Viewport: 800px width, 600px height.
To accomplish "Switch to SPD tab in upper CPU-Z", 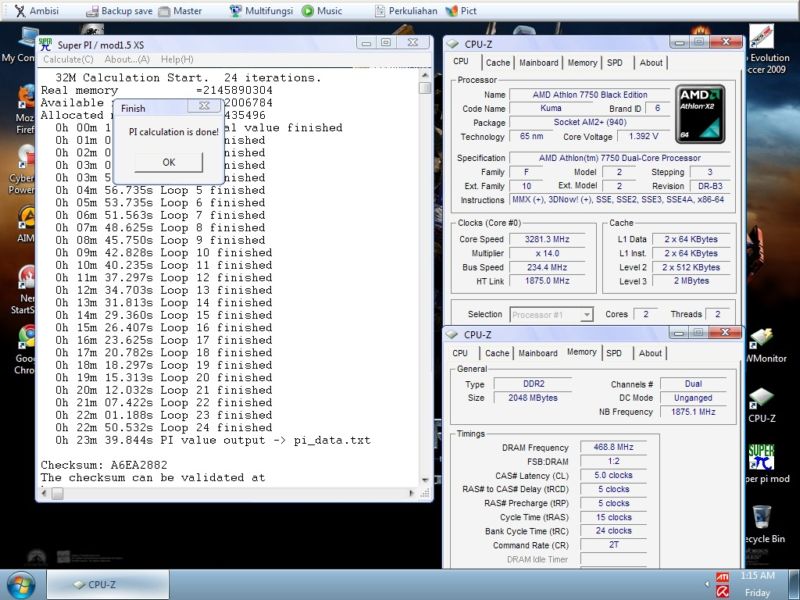I will [x=615, y=62].
